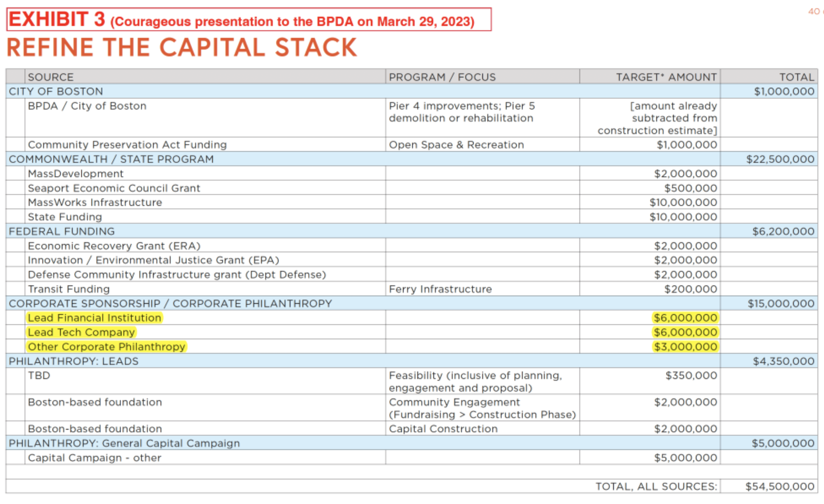Click the TOTAL column header
Viewport: 824px width, 504px height.
[796, 77]
